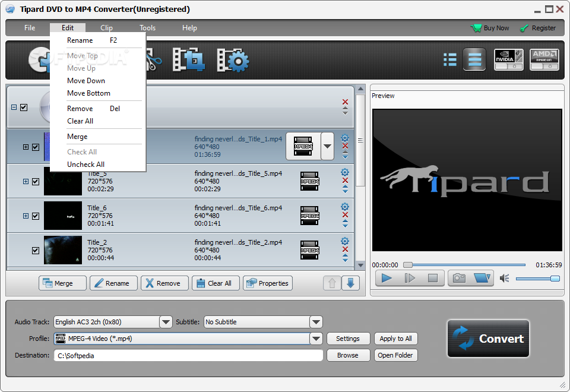Collapse the disc tree node

click(14, 108)
